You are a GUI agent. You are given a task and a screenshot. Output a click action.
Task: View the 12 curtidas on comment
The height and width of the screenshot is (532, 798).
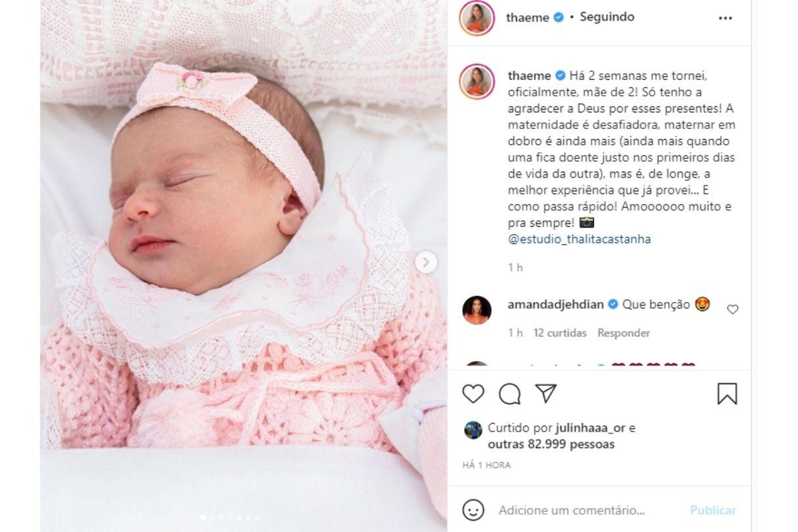pos(560,333)
